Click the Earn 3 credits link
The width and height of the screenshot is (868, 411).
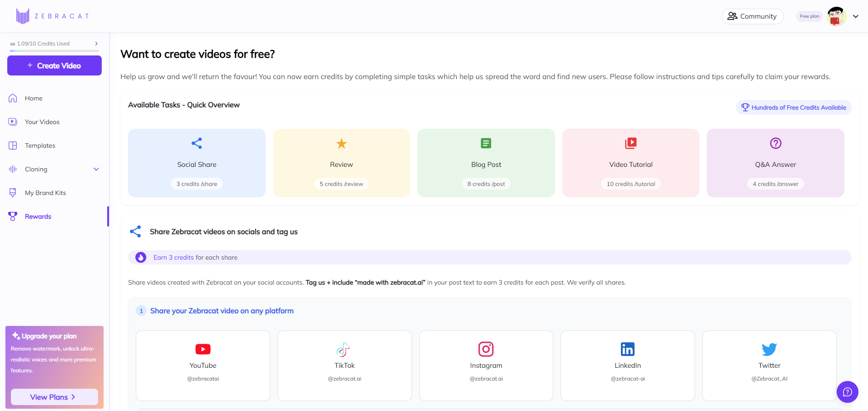(x=174, y=257)
